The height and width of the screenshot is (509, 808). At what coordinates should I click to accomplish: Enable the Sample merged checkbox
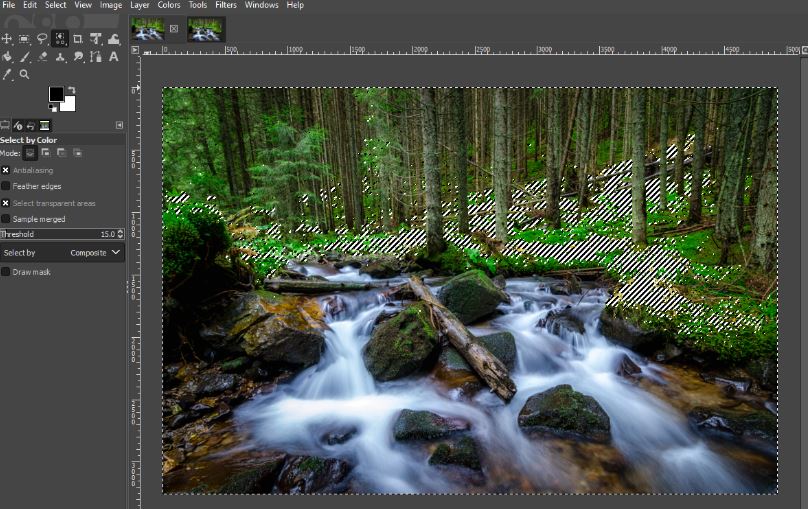[6, 219]
